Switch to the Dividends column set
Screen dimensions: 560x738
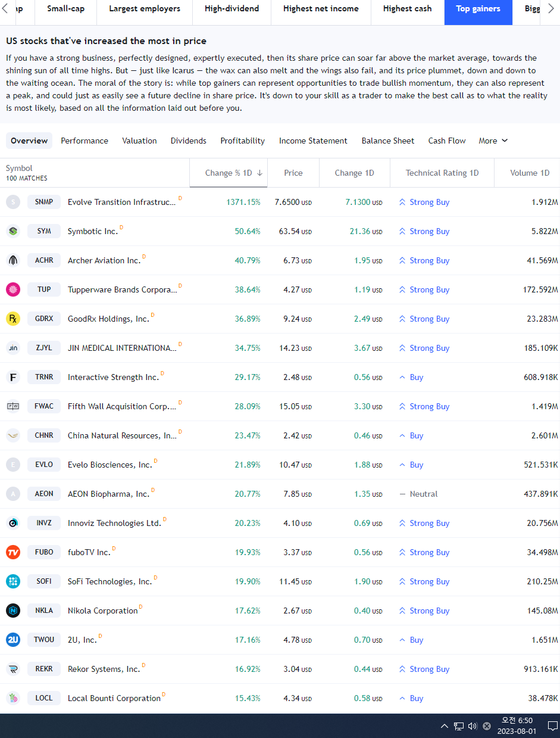pyautogui.click(x=188, y=141)
